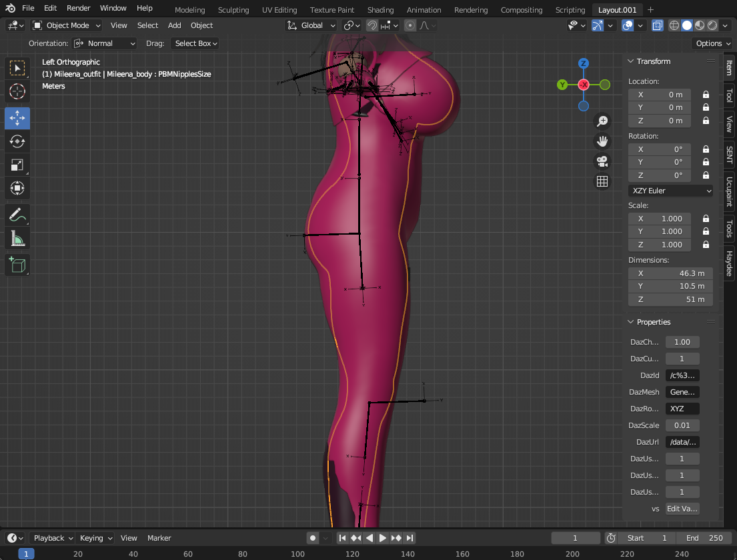Select the Add Cube tool

[x=17, y=265]
